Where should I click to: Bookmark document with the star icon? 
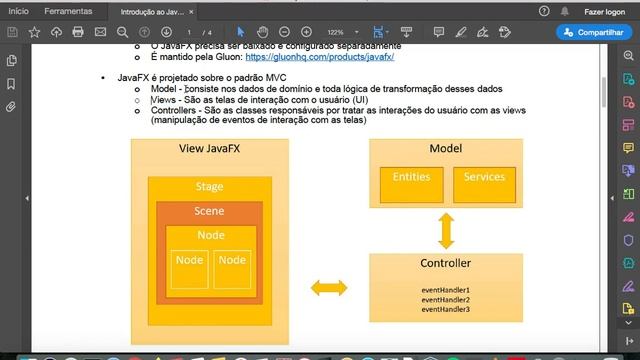pyautogui.click(x=34, y=32)
